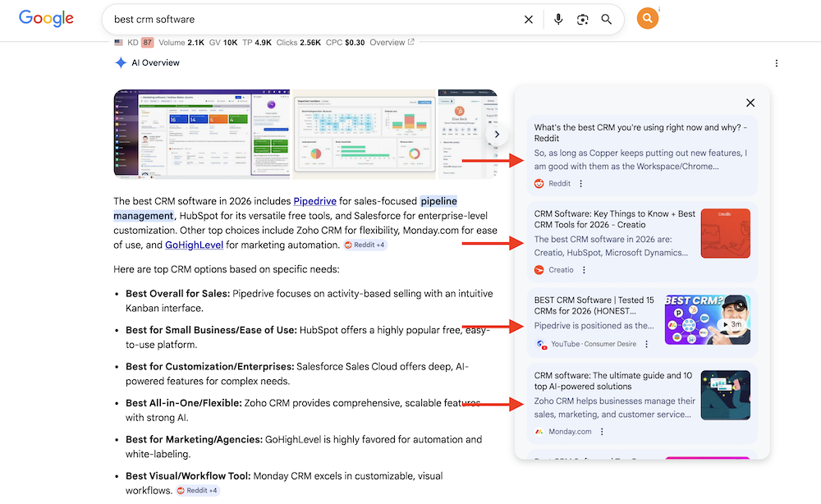Screen dimensions: 821x504
Task: Click the magnifier search button
Action: pos(607,20)
